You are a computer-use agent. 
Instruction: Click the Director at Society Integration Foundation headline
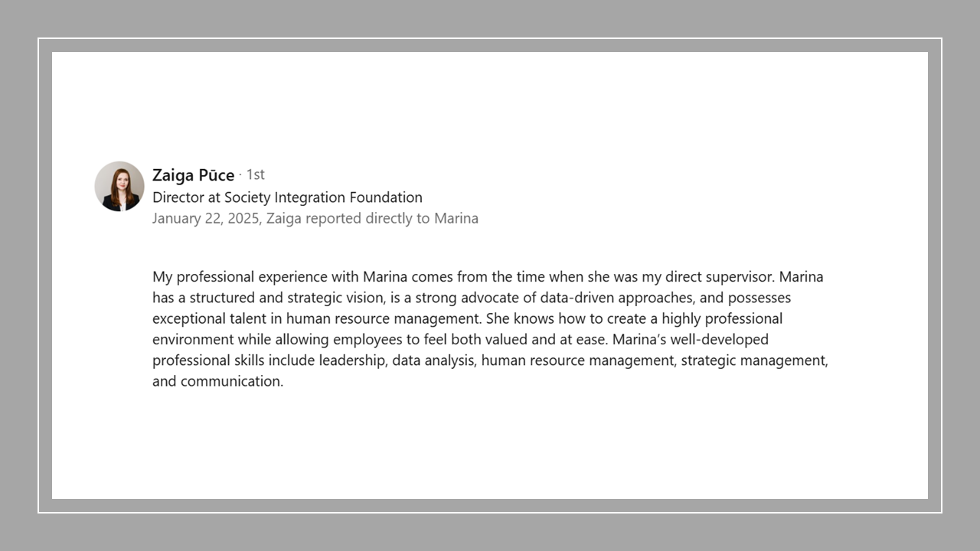coord(287,197)
